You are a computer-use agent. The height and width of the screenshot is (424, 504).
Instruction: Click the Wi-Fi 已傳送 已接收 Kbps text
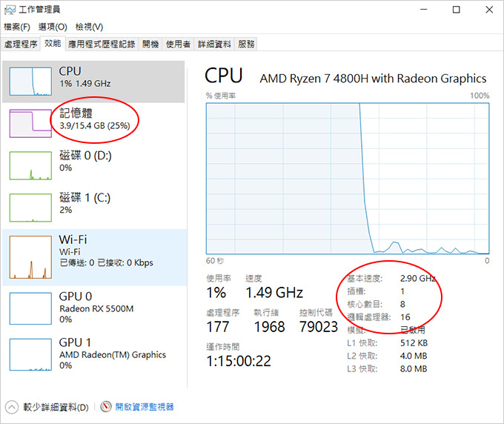click(107, 262)
